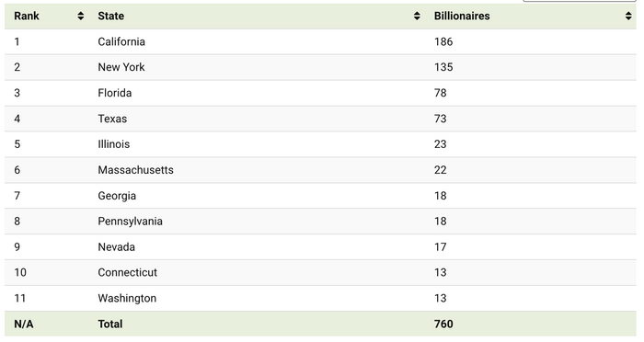
Task: Click the Texas state name
Action: (112, 119)
